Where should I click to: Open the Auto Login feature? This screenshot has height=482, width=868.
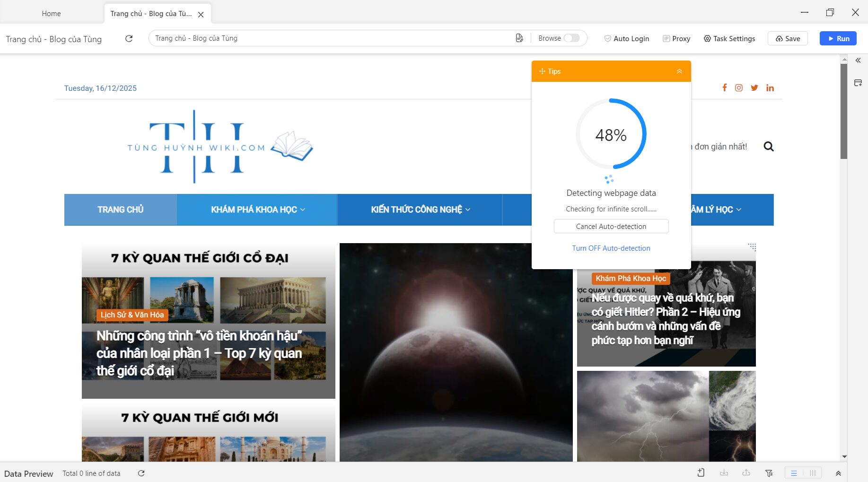point(627,38)
